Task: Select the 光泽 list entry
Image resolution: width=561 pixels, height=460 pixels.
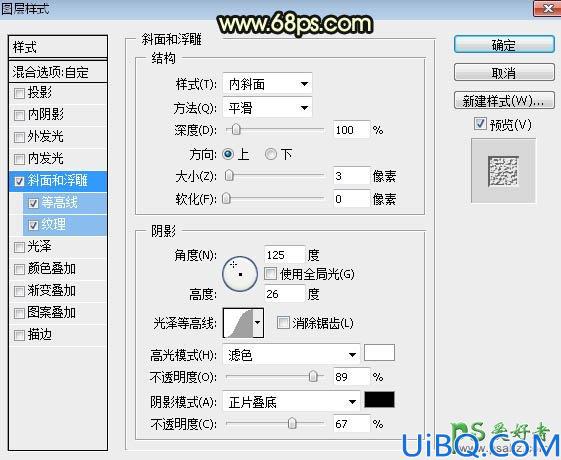Action: point(58,247)
